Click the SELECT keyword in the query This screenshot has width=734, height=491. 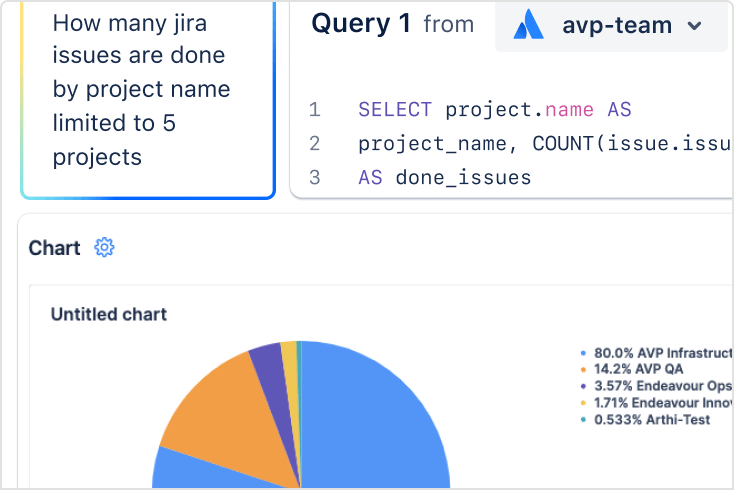pyautogui.click(x=395, y=110)
